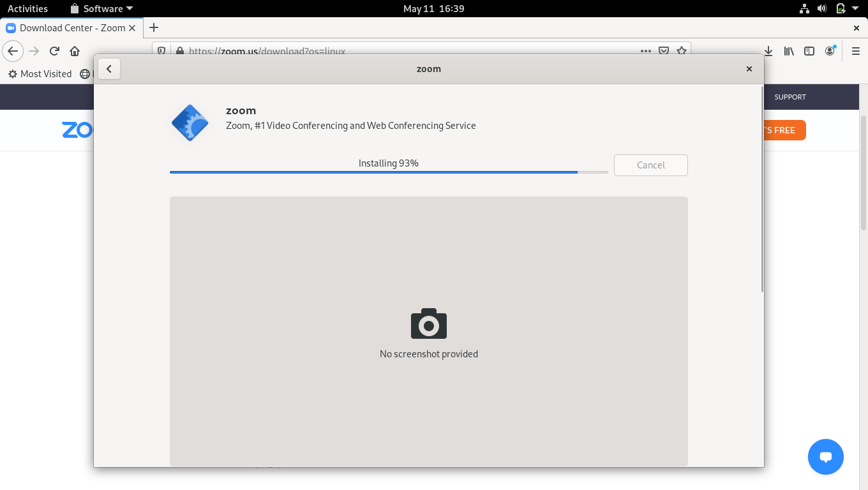
Task: Toggle content blocking via the shield icon
Action: pos(161,50)
